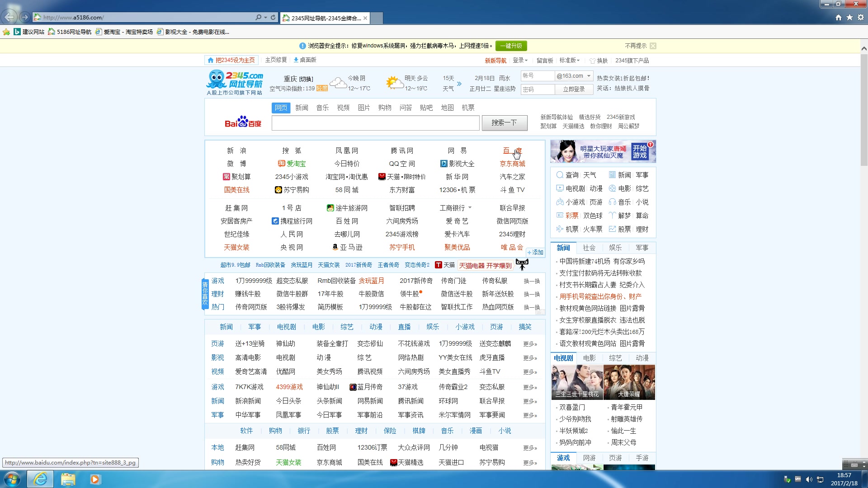Open the IE favorites star icon
Image resolution: width=868 pixels, height=488 pixels.
(849, 17)
